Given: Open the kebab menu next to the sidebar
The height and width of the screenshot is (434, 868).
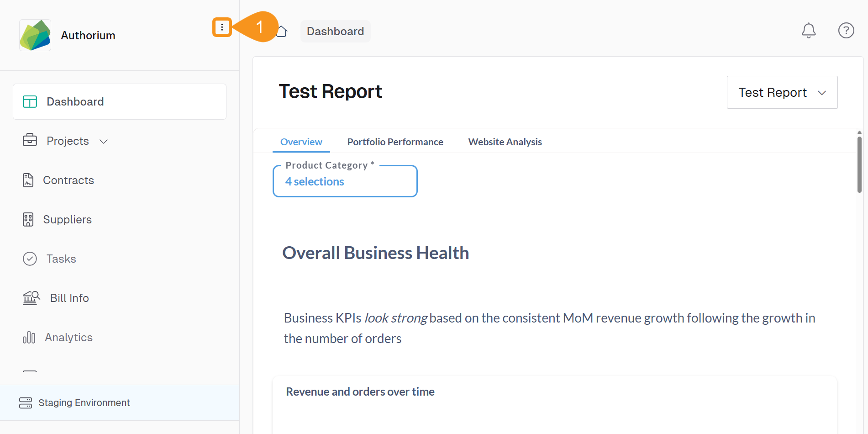Looking at the screenshot, I should (222, 27).
